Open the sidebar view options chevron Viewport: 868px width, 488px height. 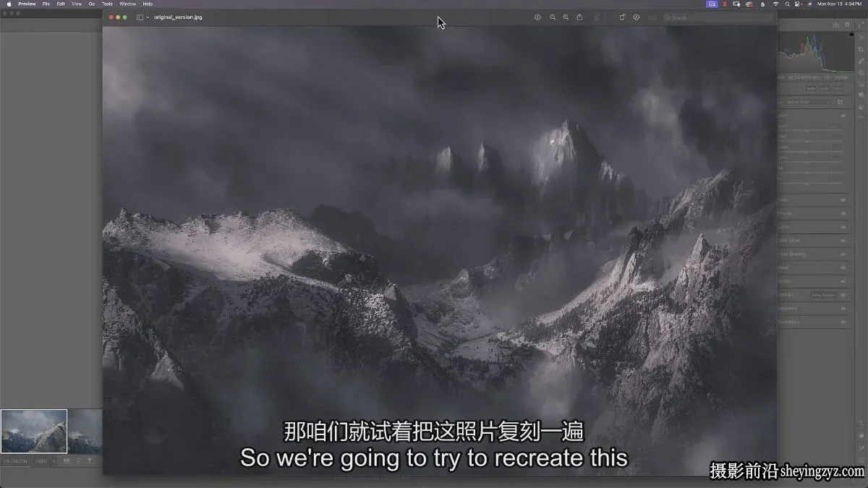pyautogui.click(x=148, y=17)
